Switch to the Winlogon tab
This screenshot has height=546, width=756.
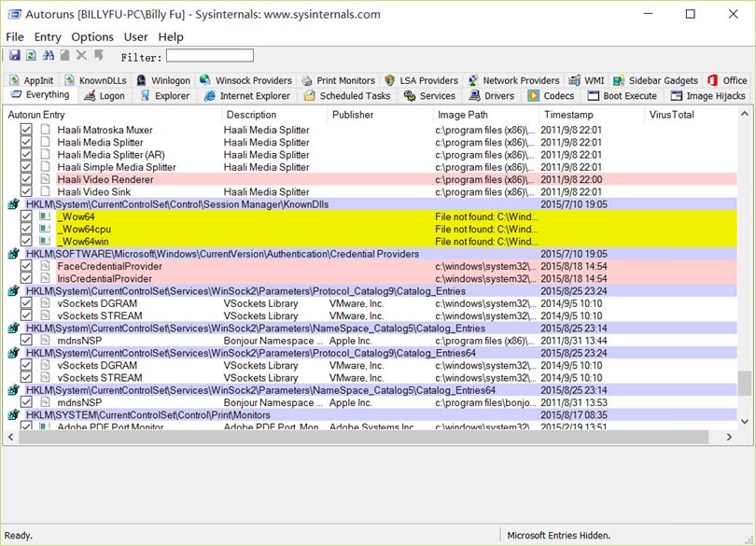(163, 80)
